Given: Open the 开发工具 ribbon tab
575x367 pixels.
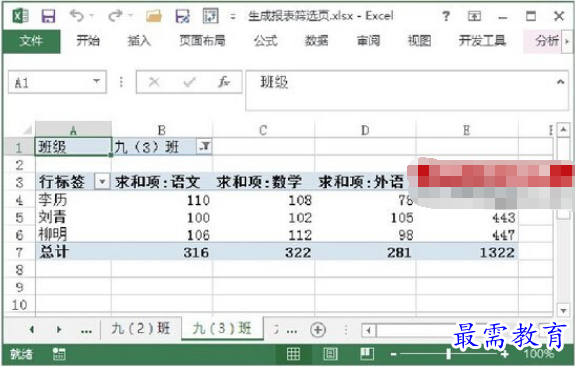Looking at the screenshot, I should pos(482,41).
